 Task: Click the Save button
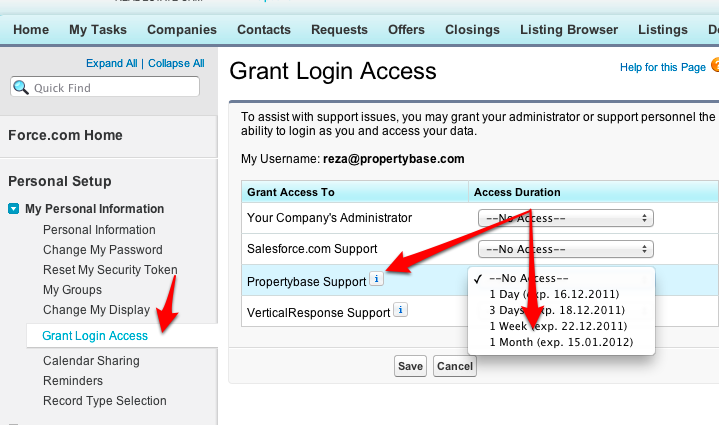click(410, 366)
